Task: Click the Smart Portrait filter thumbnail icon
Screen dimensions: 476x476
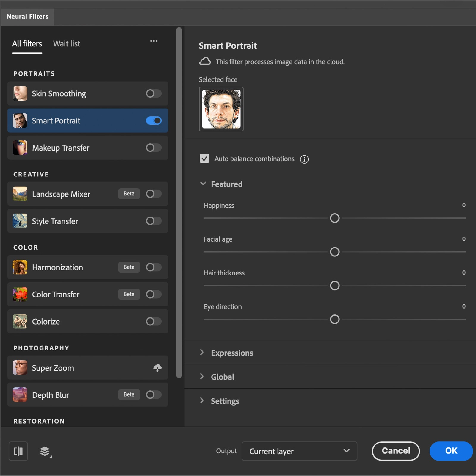Action: point(20,120)
